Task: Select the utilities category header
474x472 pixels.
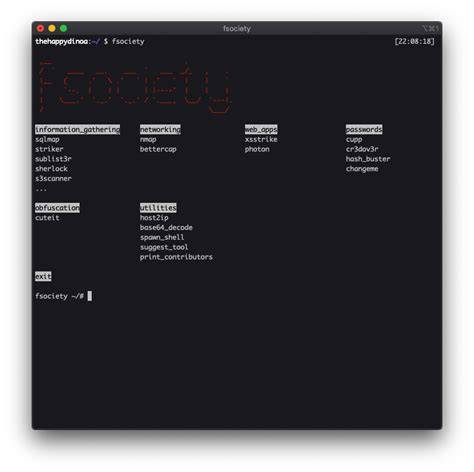Action: point(158,208)
